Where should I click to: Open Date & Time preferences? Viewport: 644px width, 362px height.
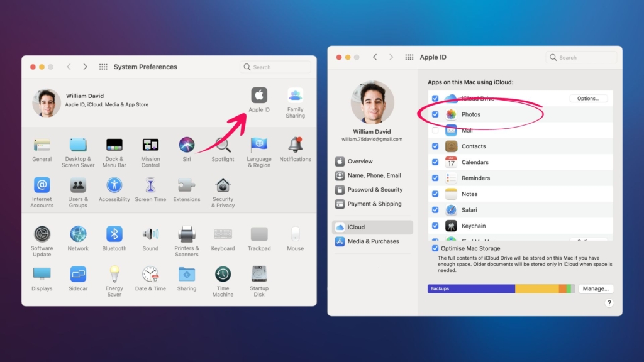150,278
